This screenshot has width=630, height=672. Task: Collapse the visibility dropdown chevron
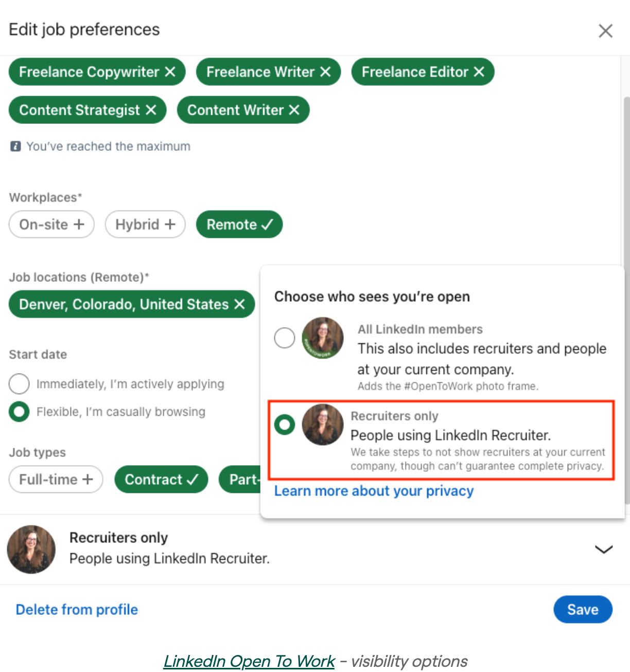[603, 549]
